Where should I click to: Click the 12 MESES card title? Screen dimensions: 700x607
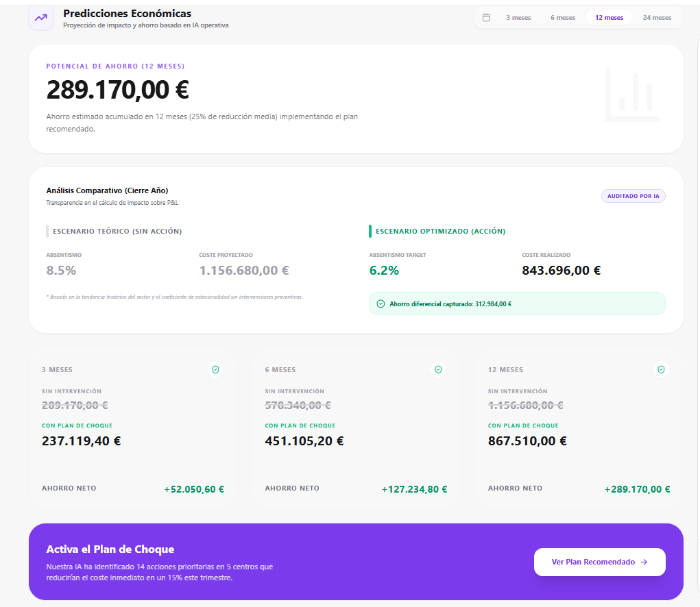point(505,370)
